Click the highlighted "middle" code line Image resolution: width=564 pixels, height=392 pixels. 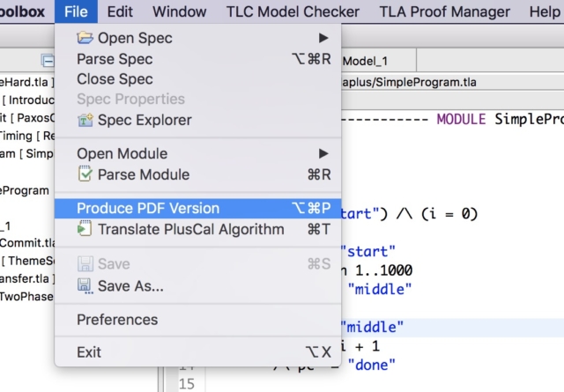(452, 328)
